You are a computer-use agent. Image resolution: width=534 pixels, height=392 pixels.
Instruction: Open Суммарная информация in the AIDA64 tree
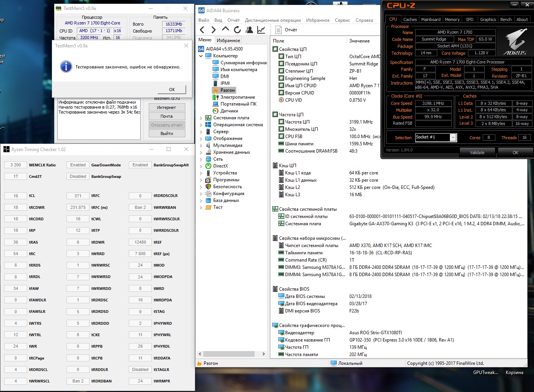240,63
